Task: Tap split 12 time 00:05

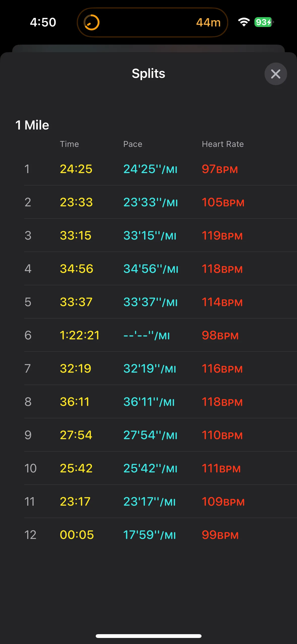Action: tap(77, 535)
